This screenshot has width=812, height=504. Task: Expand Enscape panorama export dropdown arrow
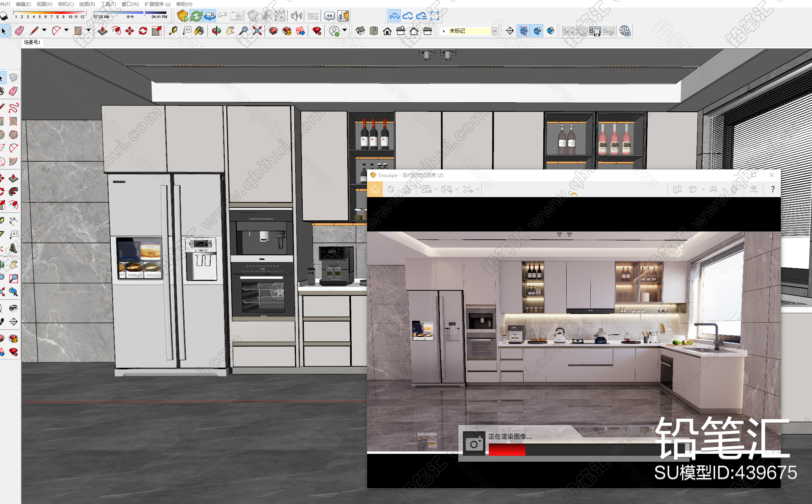[457, 190]
